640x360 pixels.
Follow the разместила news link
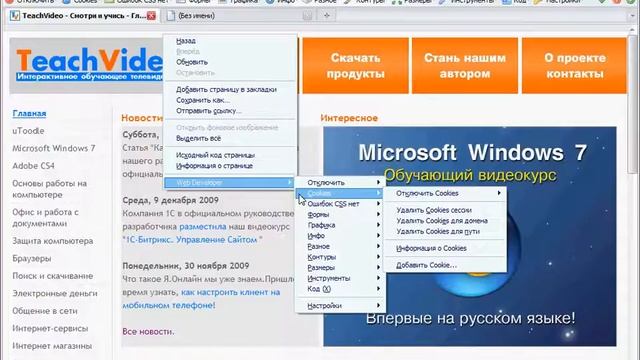pyautogui.click(x=203, y=227)
